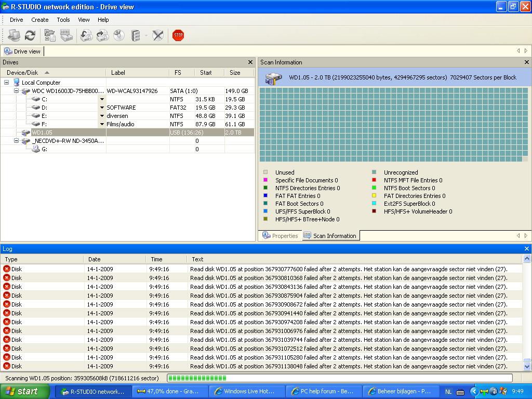532x399 pixels.
Task: Click the Size column header in Drives
Action: [x=239, y=73]
